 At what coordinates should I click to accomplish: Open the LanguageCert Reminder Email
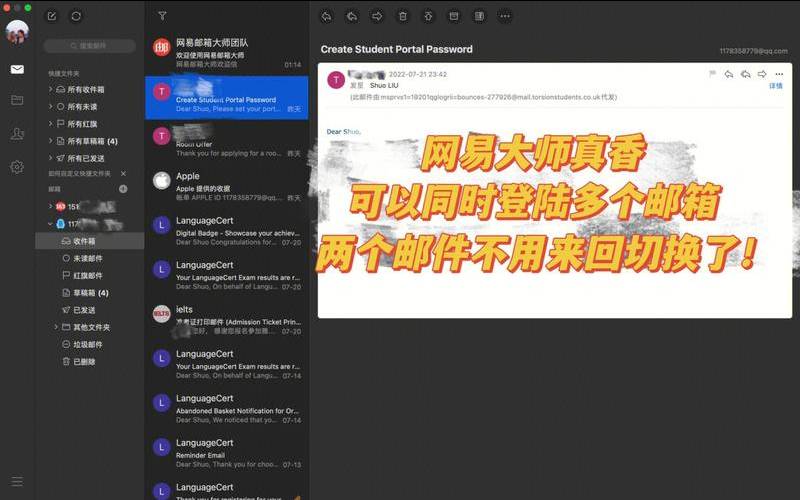tap(227, 453)
